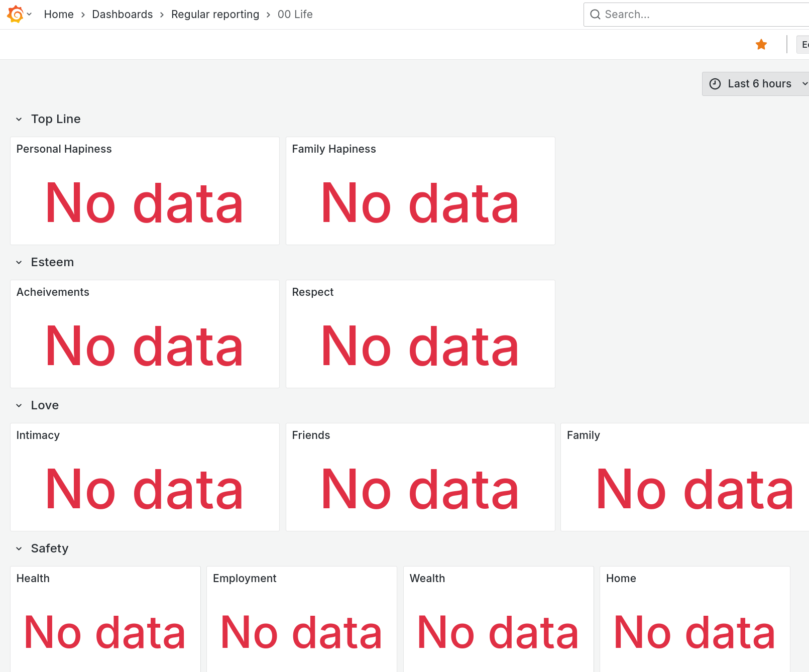Click the Respect panel title
This screenshot has height=672, width=809.
[312, 292]
